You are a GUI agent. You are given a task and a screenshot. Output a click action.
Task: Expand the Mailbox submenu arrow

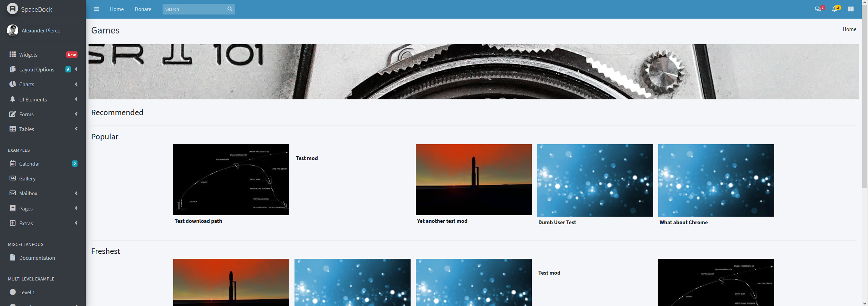click(x=76, y=193)
